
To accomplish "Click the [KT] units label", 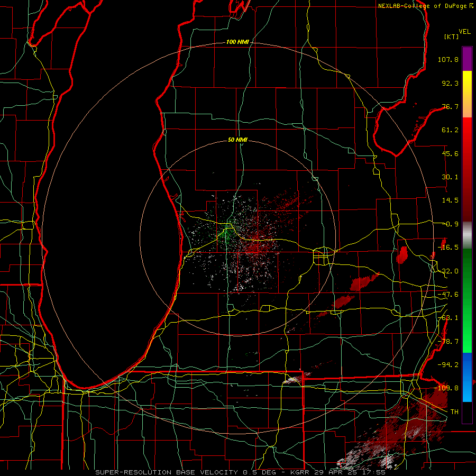I will (x=452, y=36).
